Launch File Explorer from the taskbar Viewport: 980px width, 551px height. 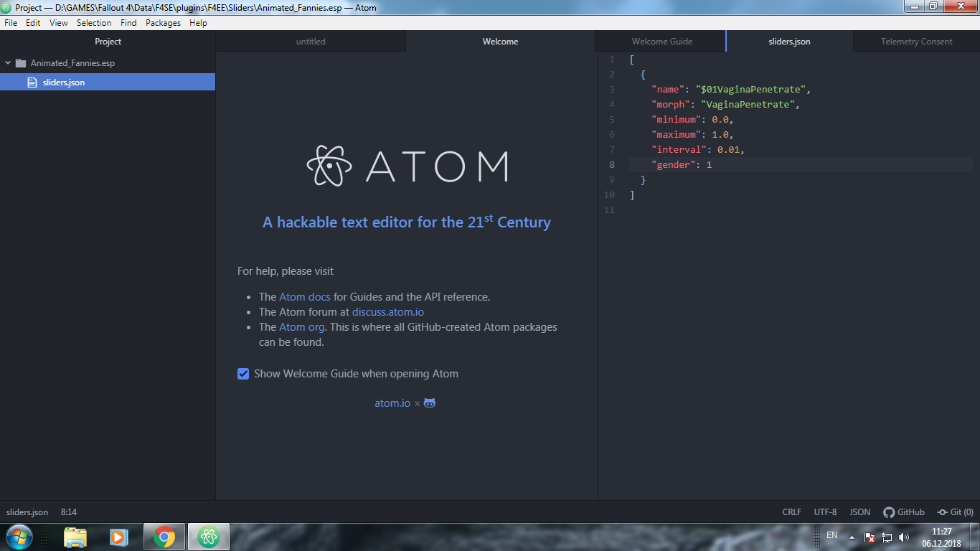click(75, 537)
